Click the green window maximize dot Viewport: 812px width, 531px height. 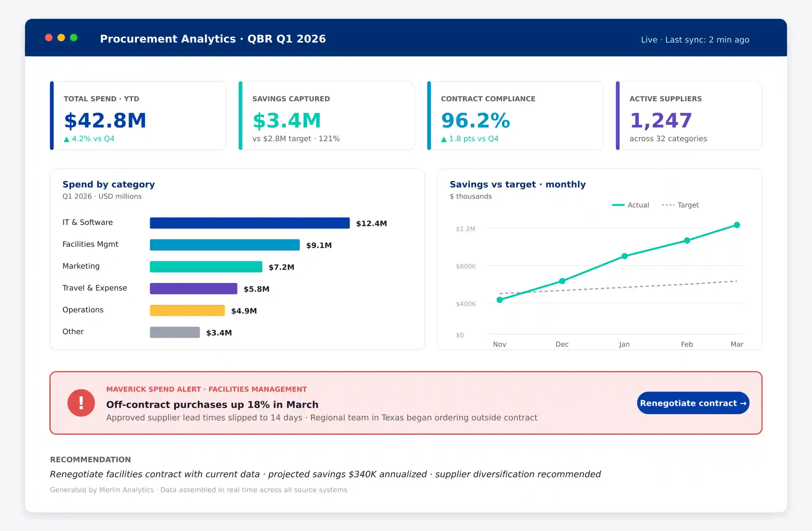74,38
